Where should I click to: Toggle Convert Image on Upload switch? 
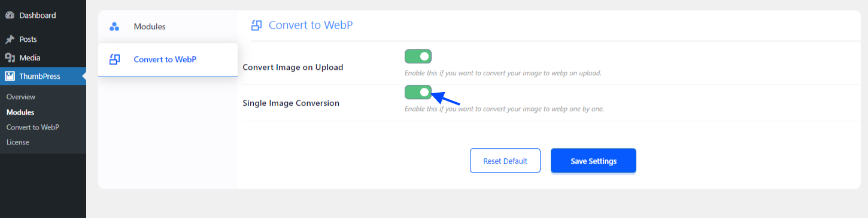(418, 57)
